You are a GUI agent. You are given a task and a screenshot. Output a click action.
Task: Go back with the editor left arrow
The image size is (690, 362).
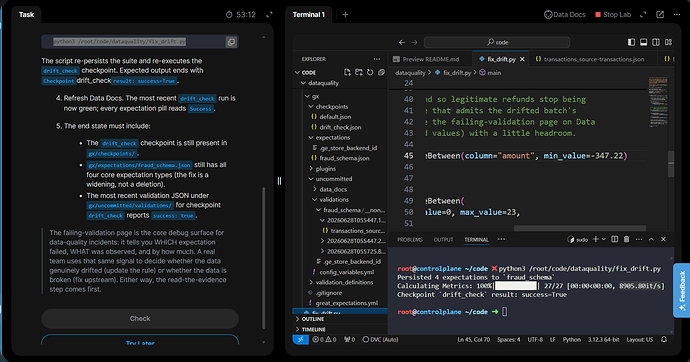402,42
